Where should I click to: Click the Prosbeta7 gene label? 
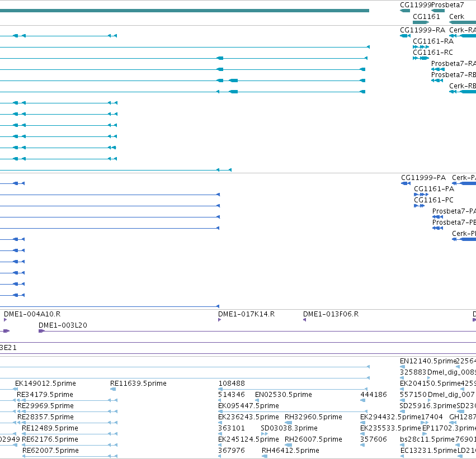pyautogui.click(x=447, y=5)
